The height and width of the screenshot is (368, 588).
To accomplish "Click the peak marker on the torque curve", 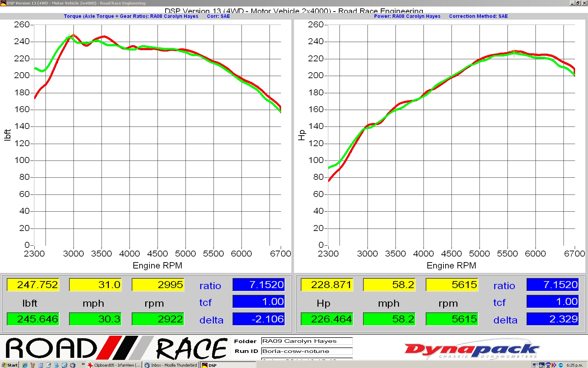I will 73,35.
